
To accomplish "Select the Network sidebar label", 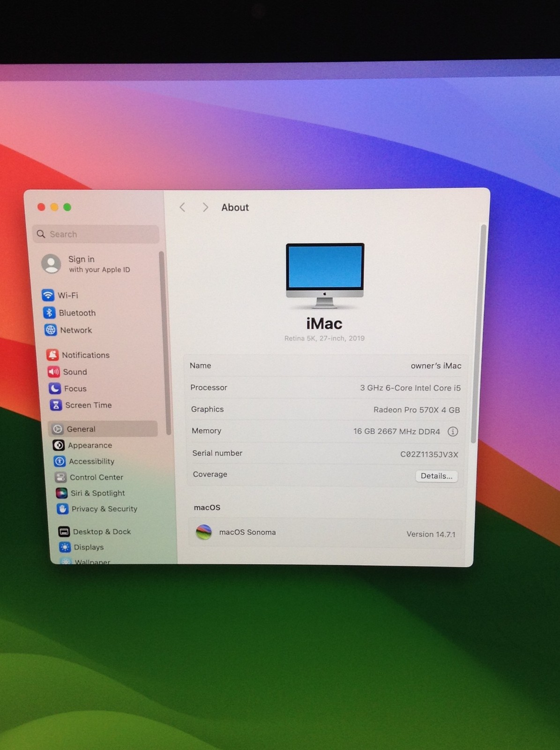I will pos(76,330).
